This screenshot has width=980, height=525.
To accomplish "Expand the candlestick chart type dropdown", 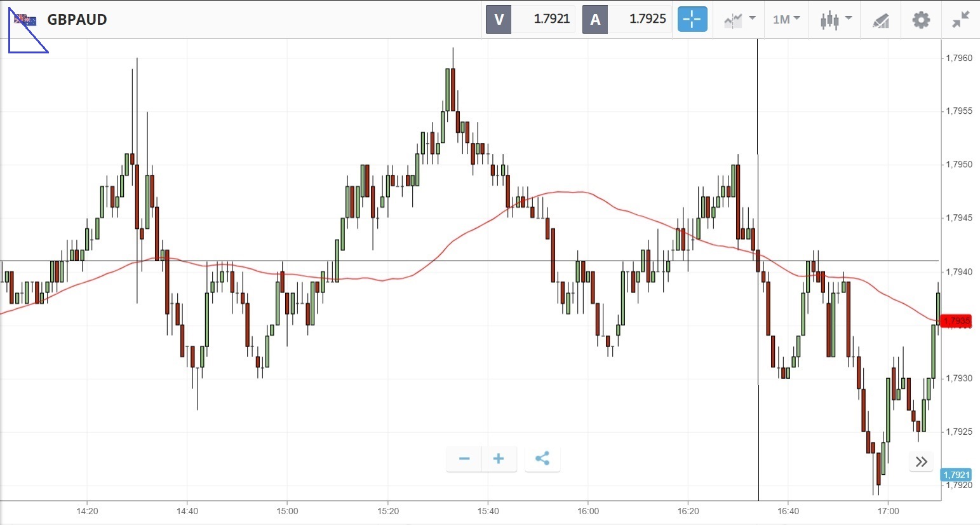I will coord(835,20).
